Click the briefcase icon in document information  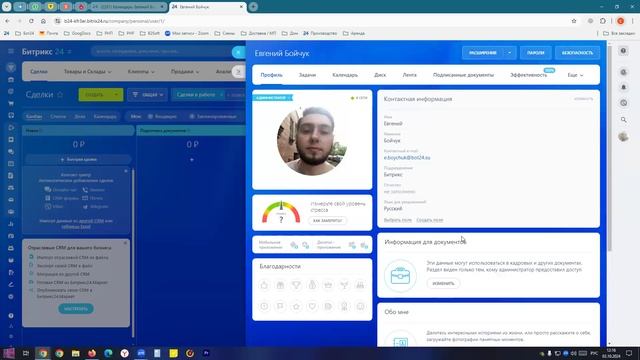pyautogui.click(x=400, y=276)
